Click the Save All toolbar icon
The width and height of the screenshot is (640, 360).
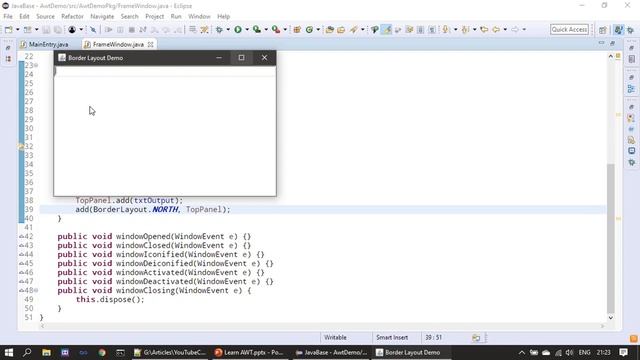58,29
